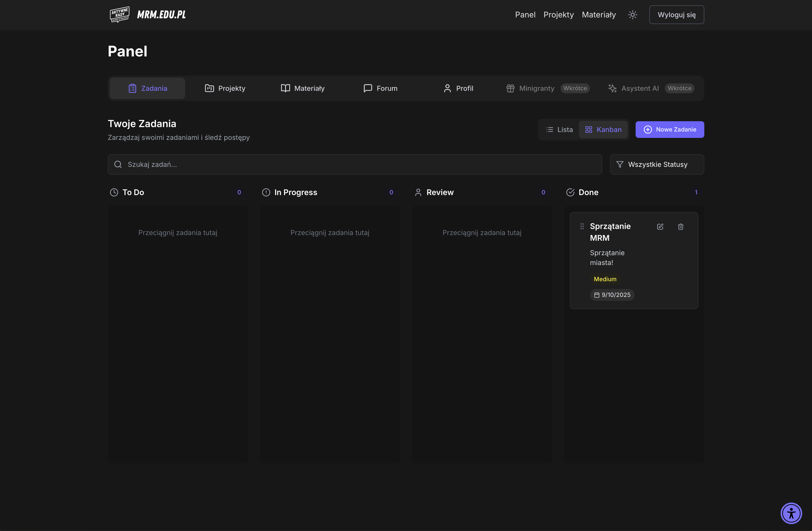Click the Aktywne Rady logo
This screenshot has width=812, height=531.
(119, 15)
